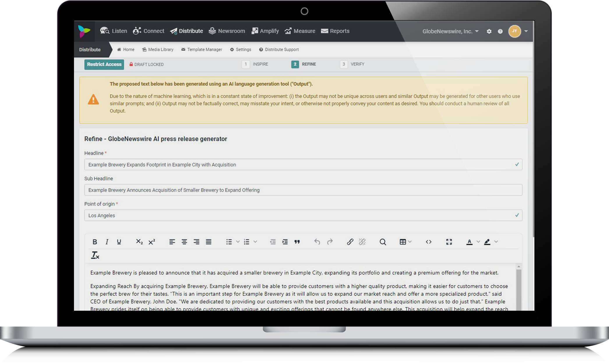Click Restrict Access button
This screenshot has height=364, width=609.
pyautogui.click(x=104, y=64)
